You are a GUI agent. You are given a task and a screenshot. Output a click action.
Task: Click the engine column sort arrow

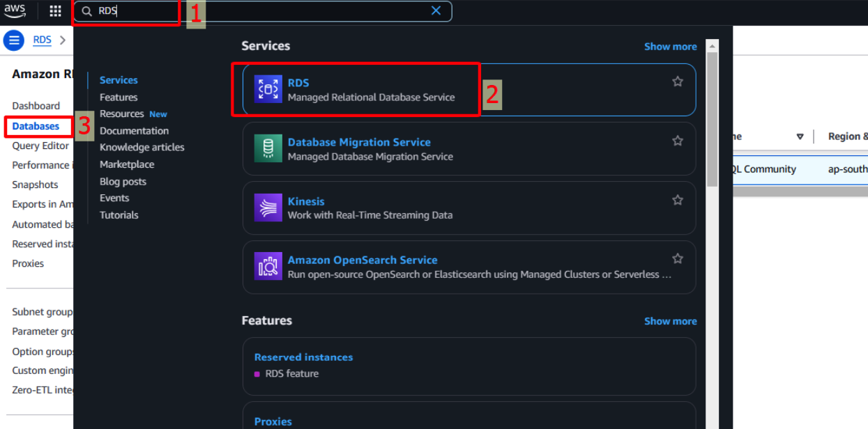800,136
